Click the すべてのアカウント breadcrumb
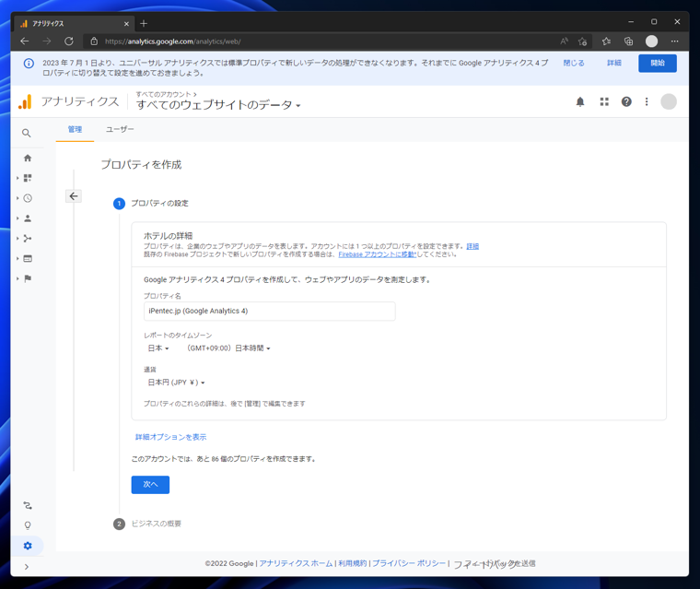700x589 pixels. 163,94
